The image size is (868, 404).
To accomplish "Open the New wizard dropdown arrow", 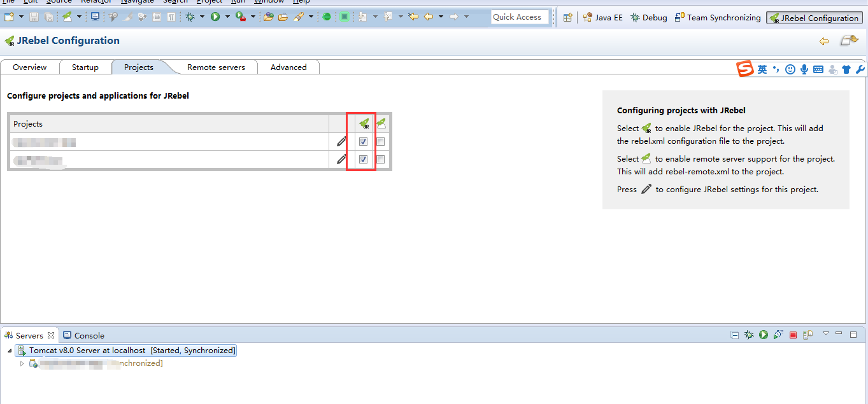I will [21, 17].
